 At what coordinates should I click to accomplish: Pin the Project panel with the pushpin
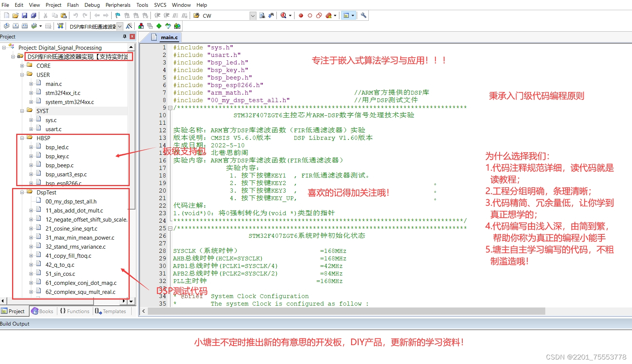click(125, 37)
